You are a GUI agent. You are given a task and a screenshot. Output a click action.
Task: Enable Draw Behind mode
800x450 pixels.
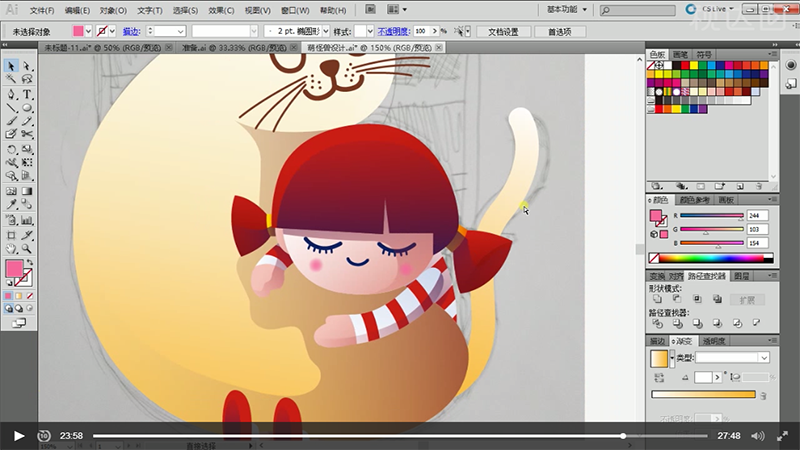click(x=19, y=308)
